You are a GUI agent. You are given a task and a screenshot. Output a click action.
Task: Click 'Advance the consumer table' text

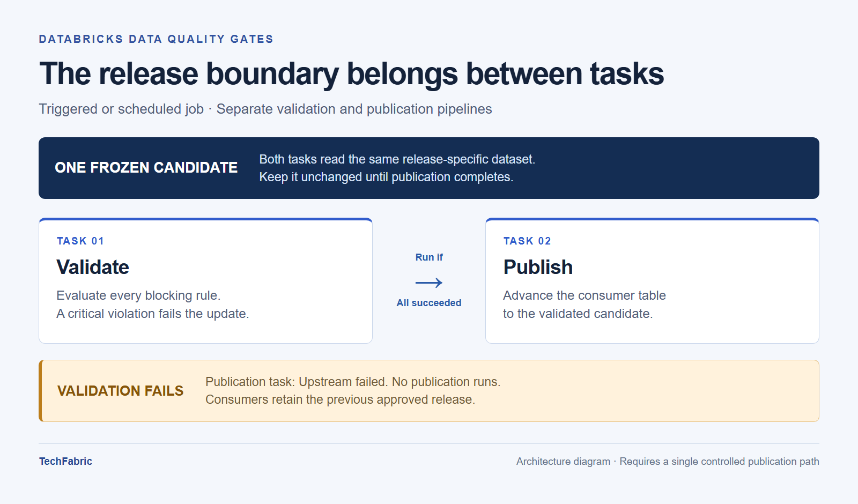(585, 295)
